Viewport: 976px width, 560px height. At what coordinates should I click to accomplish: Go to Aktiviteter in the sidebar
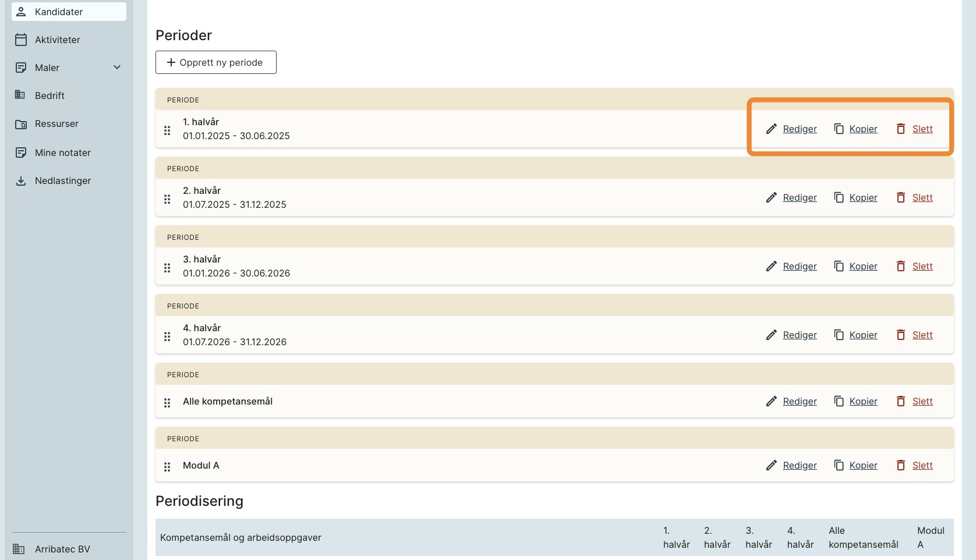click(x=57, y=40)
